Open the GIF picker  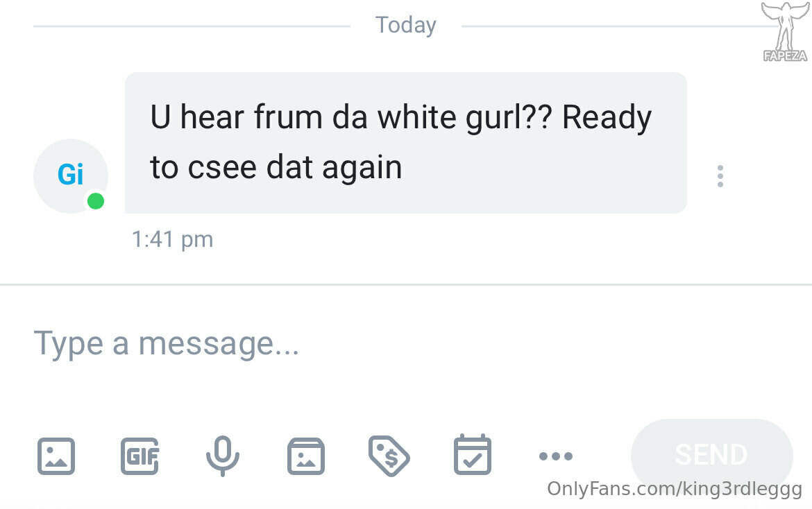[x=139, y=456]
